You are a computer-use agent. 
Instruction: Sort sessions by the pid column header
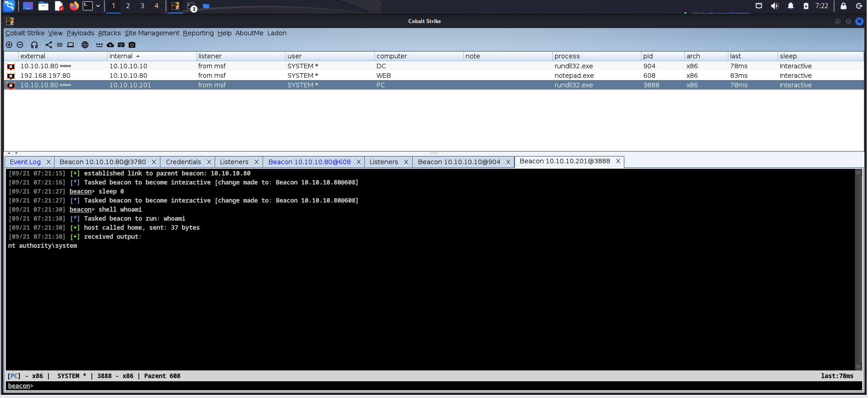[x=648, y=56]
